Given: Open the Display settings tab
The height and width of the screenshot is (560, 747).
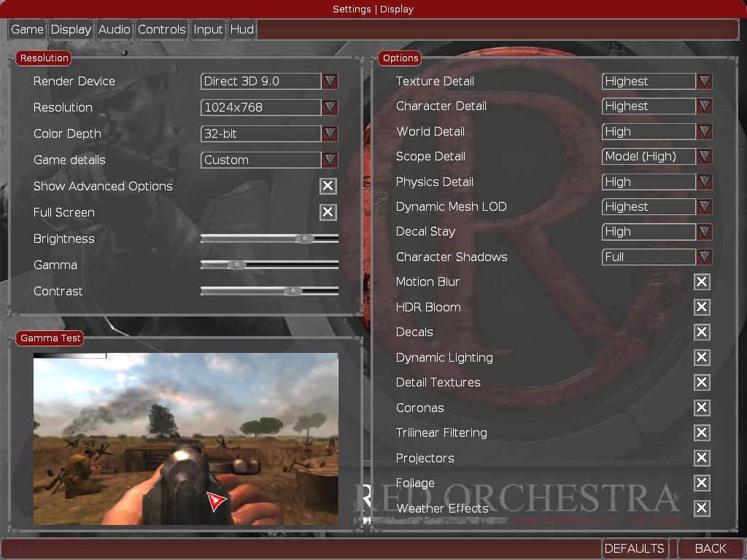Looking at the screenshot, I should (x=71, y=29).
